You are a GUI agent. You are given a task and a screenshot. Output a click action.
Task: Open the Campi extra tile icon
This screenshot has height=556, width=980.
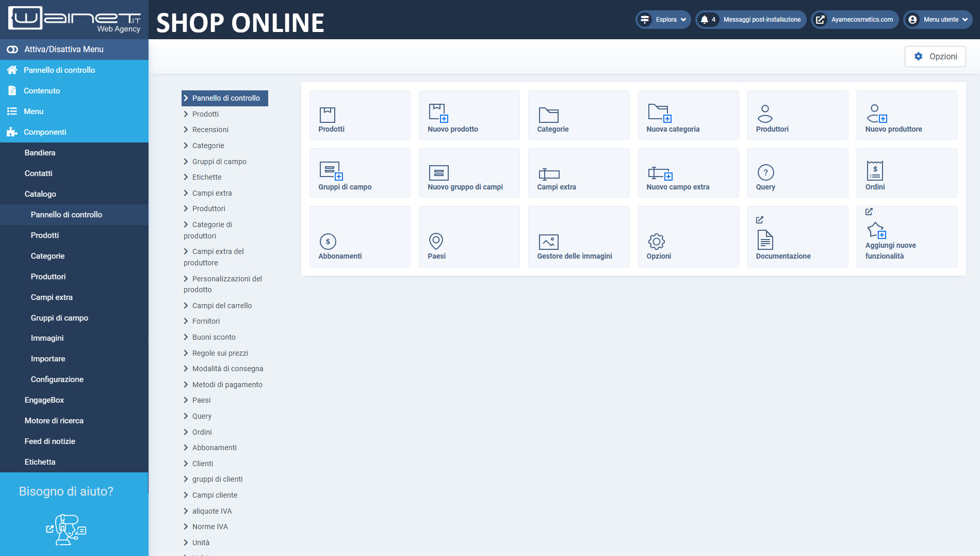tap(549, 174)
